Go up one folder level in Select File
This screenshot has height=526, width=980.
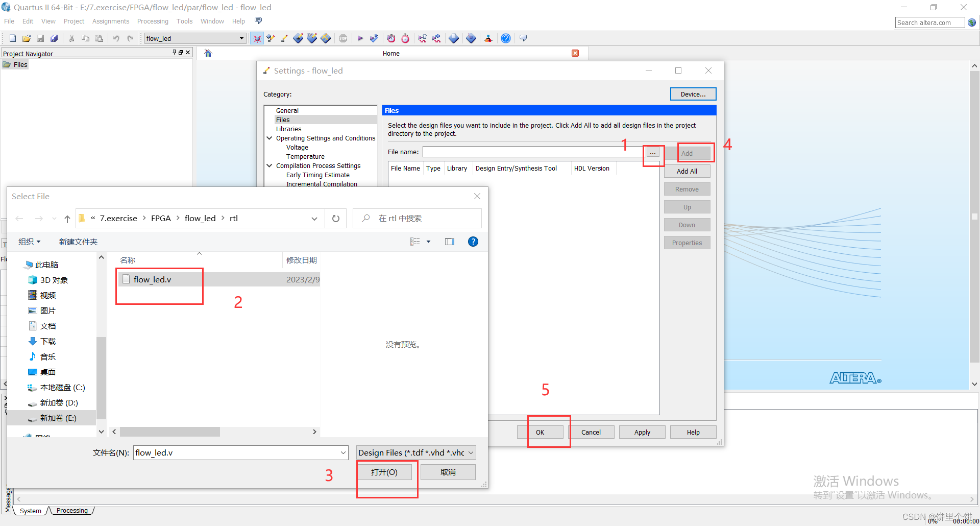(67, 219)
